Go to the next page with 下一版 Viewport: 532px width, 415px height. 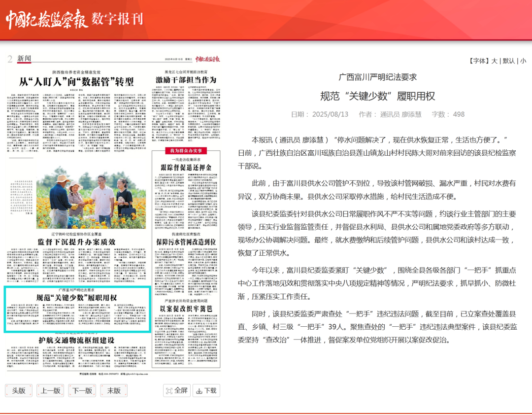pyautogui.click(x=82, y=390)
